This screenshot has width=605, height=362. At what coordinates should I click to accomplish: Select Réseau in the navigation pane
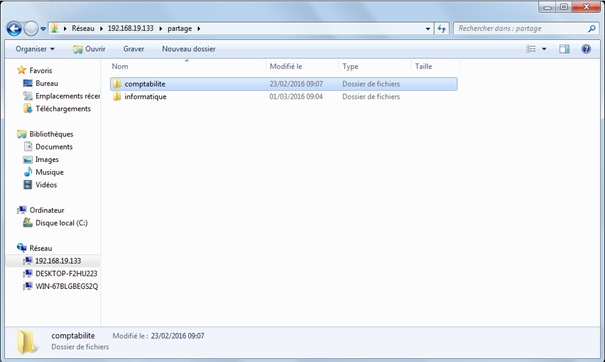[41, 248]
